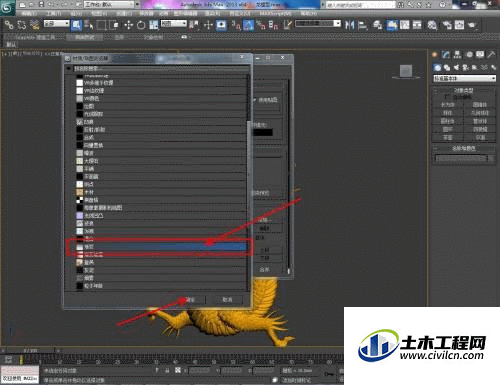Switch to the Utilities panel tab

[x=491, y=54]
